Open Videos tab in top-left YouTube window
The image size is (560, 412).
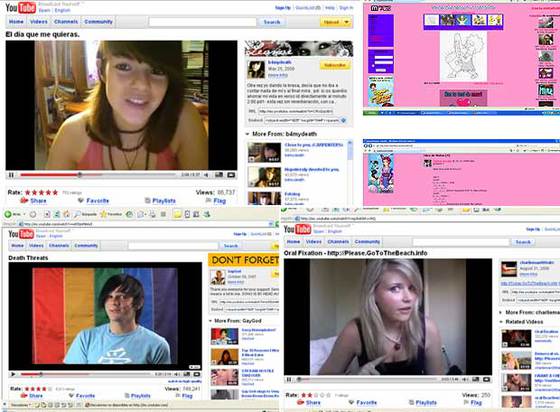tap(39, 22)
